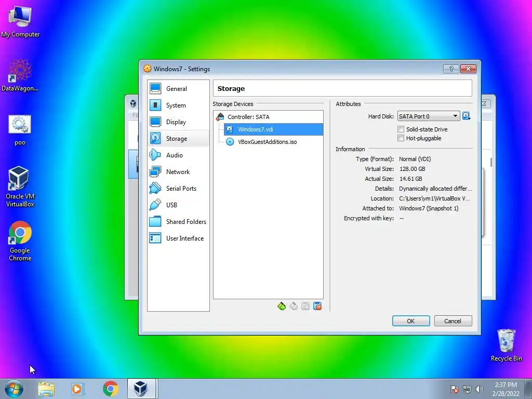
Task: Click the Serial Ports plug icon
Action: click(x=155, y=188)
